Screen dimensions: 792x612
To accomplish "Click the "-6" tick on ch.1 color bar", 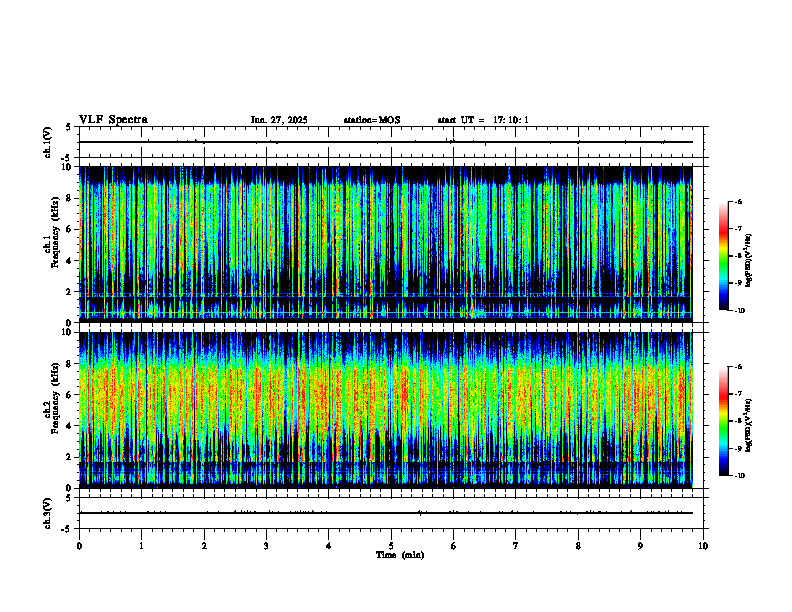I will point(738,201).
